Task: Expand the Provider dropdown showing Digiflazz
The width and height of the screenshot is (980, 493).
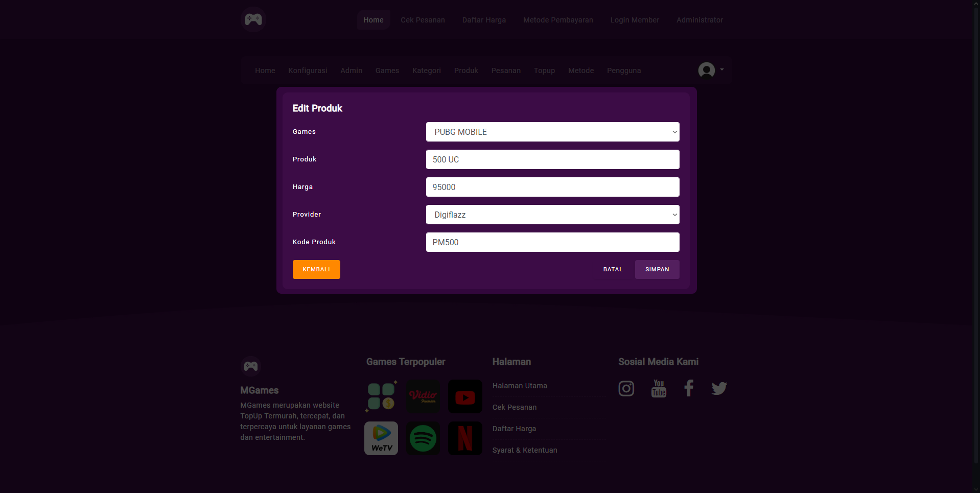Action: pos(553,215)
